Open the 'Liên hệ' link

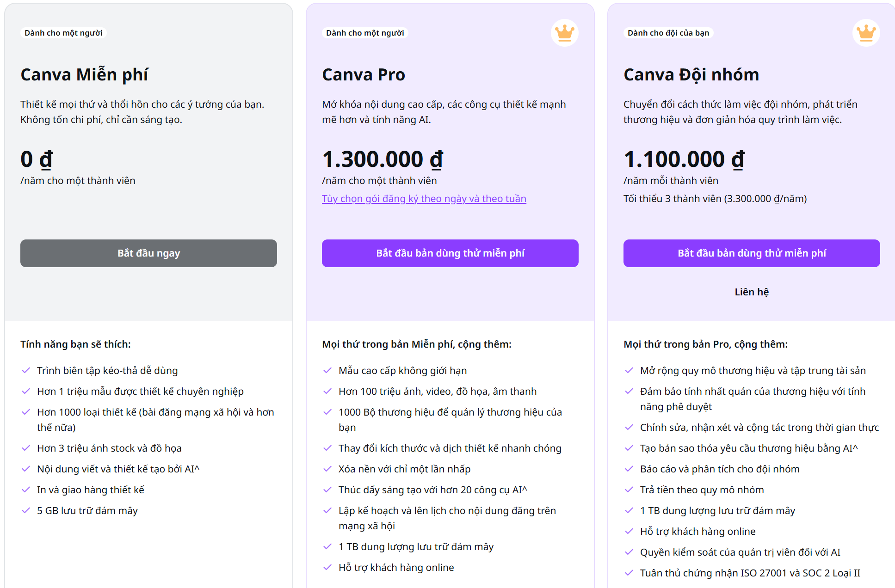[x=752, y=291]
